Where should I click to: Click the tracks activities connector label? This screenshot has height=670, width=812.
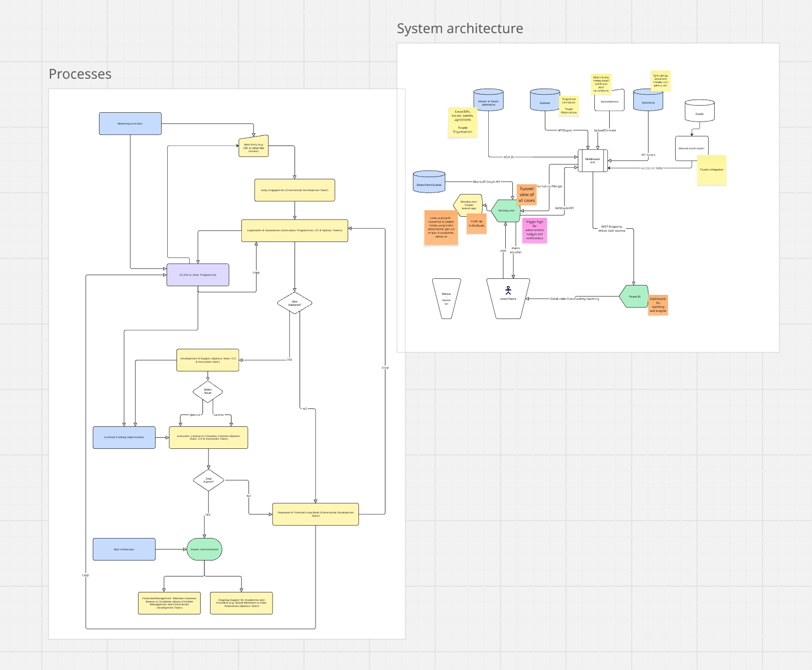pyautogui.click(x=516, y=250)
